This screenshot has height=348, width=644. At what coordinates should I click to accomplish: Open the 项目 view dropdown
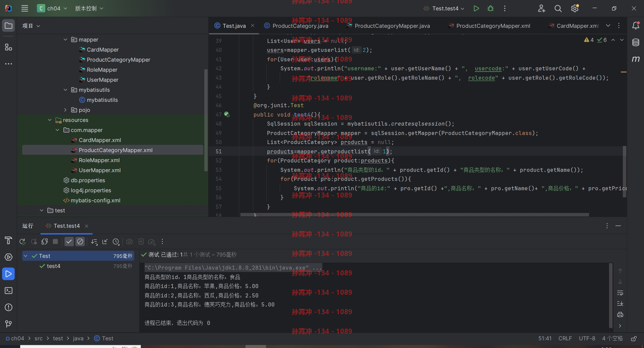pos(31,26)
